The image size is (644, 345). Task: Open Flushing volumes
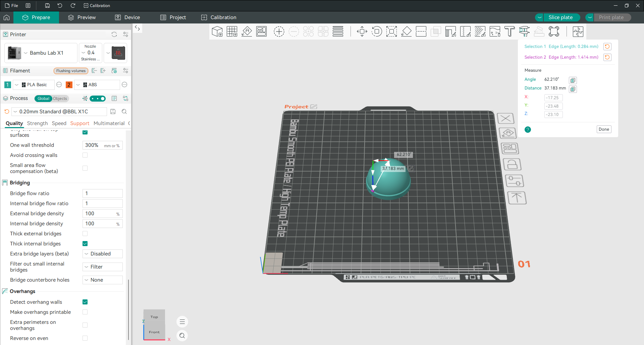point(71,71)
